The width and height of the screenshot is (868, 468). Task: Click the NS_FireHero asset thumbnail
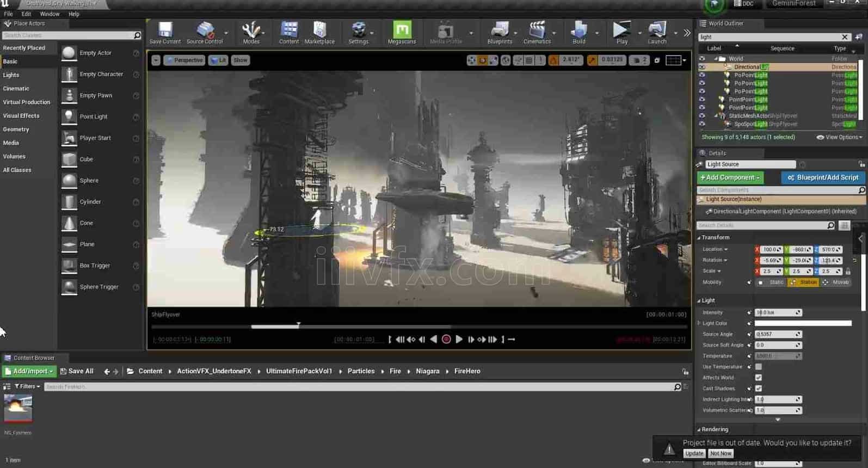coord(18,408)
